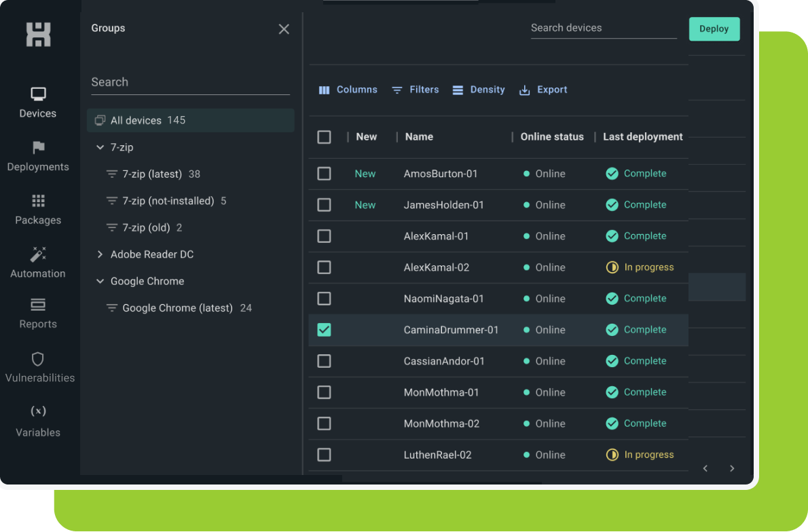Select the Automation sidebar icon
Image resolution: width=808 pixels, height=532 pixels.
tap(37, 263)
